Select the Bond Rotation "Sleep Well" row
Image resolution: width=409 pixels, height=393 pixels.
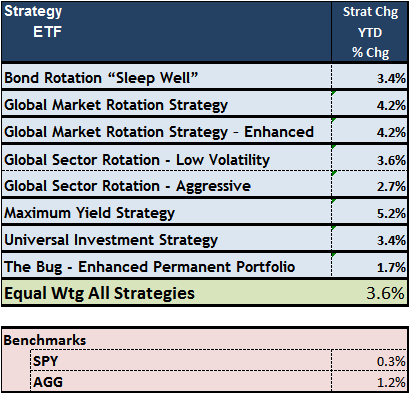click(204, 77)
